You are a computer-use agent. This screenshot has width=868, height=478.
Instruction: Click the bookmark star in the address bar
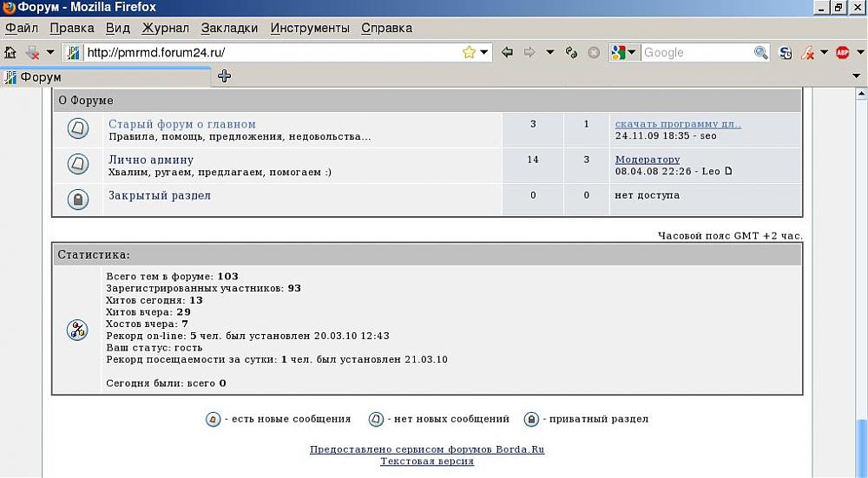[x=469, y=53]
